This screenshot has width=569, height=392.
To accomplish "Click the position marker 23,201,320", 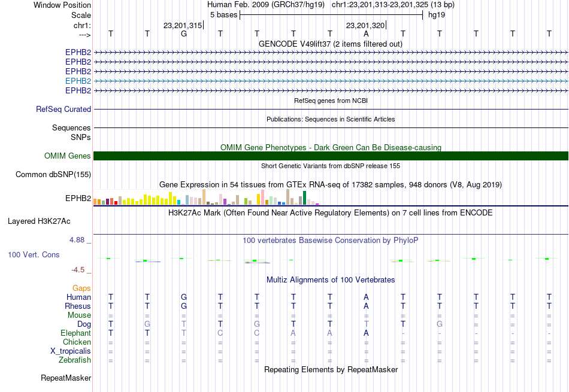I will 365,25.
